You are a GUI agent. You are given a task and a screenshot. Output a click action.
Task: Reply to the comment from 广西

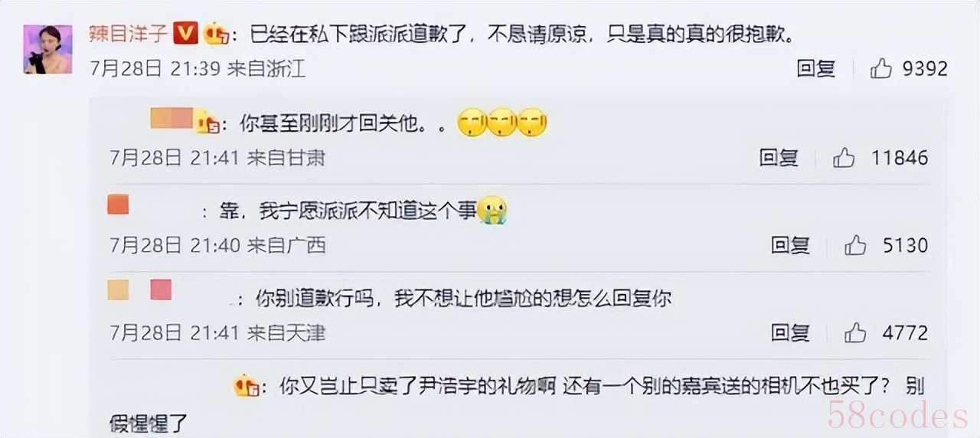pyautogui.click(x=790, y=245)
